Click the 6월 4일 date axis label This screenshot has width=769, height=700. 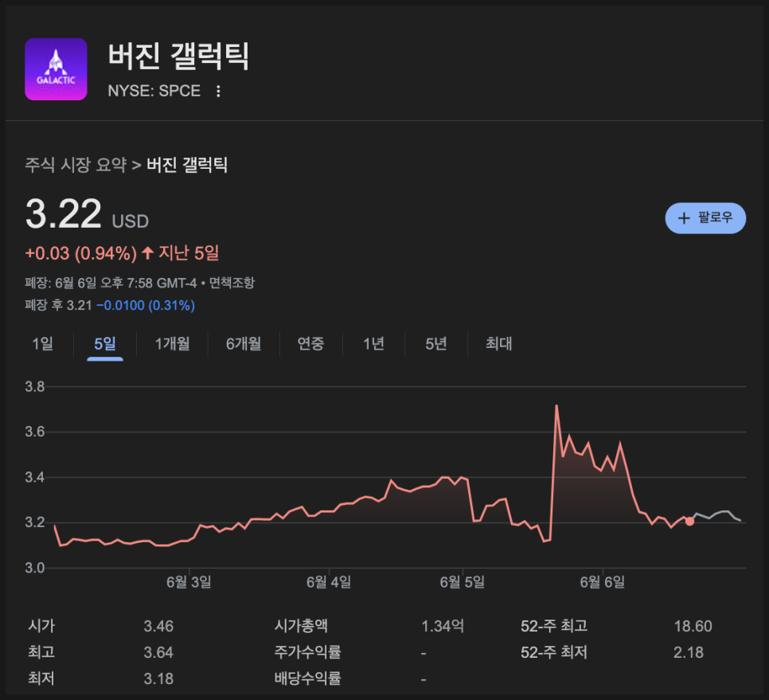329,582
